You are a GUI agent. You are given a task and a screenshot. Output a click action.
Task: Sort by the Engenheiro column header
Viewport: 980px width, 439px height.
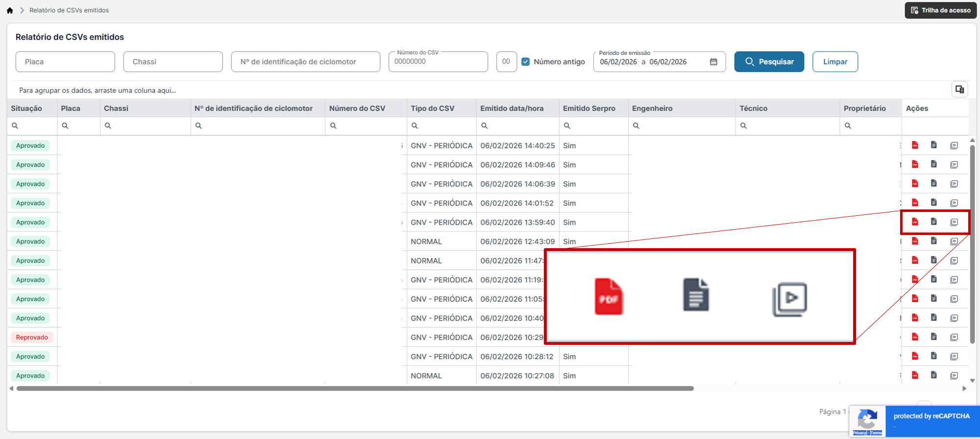pos(652,108)
